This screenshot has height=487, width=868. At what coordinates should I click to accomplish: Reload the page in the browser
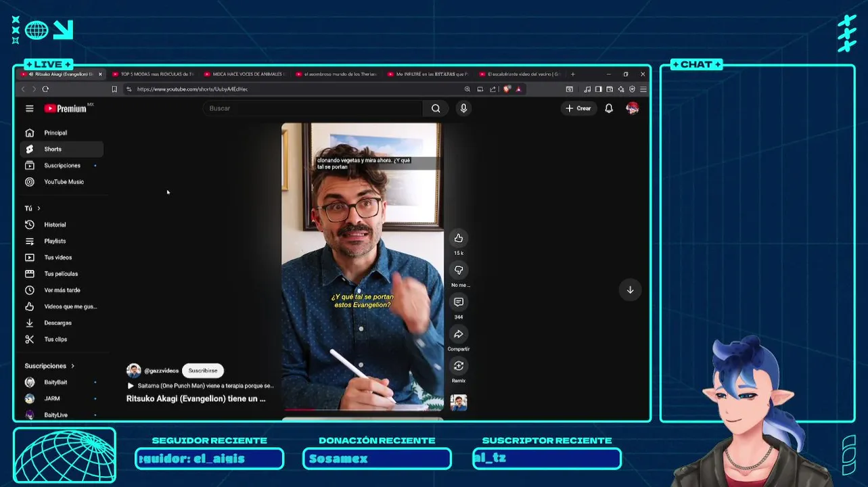click(x=45, y=89)
